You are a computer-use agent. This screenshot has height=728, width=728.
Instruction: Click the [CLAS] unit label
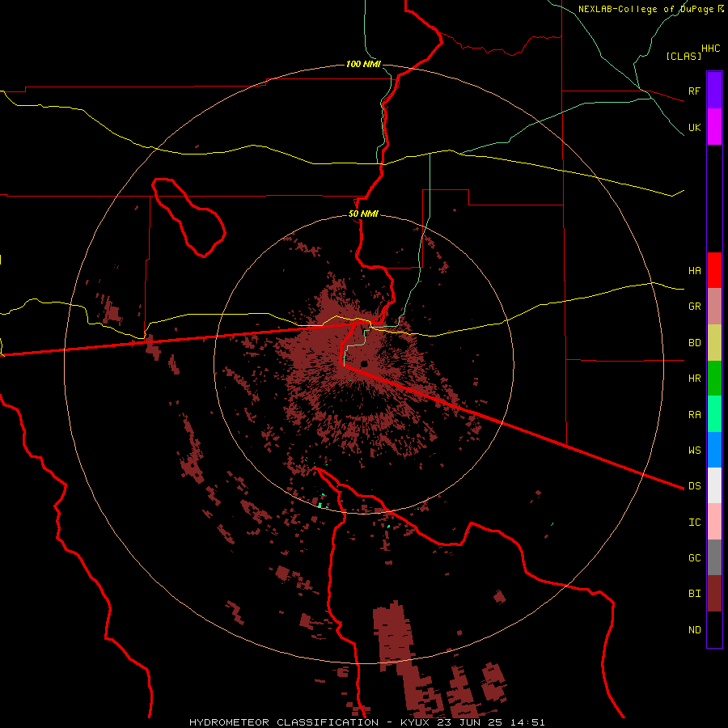click(684, 56)
